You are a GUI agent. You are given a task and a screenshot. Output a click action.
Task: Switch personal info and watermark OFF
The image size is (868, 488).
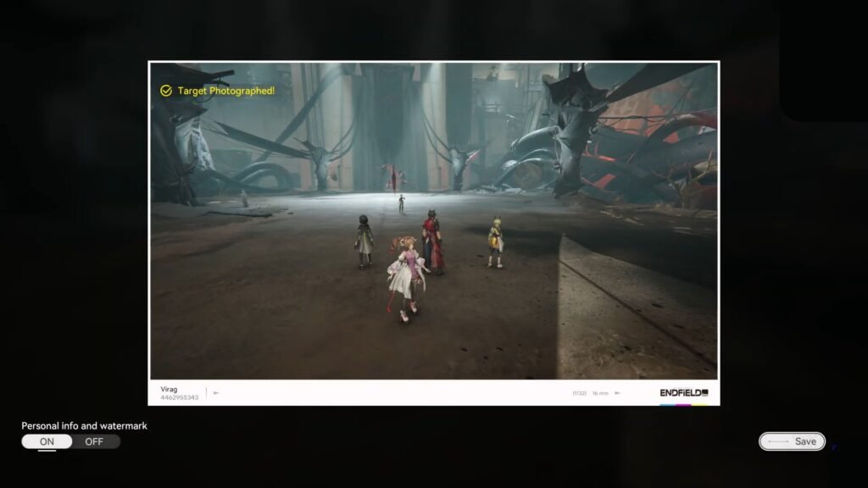94,441
